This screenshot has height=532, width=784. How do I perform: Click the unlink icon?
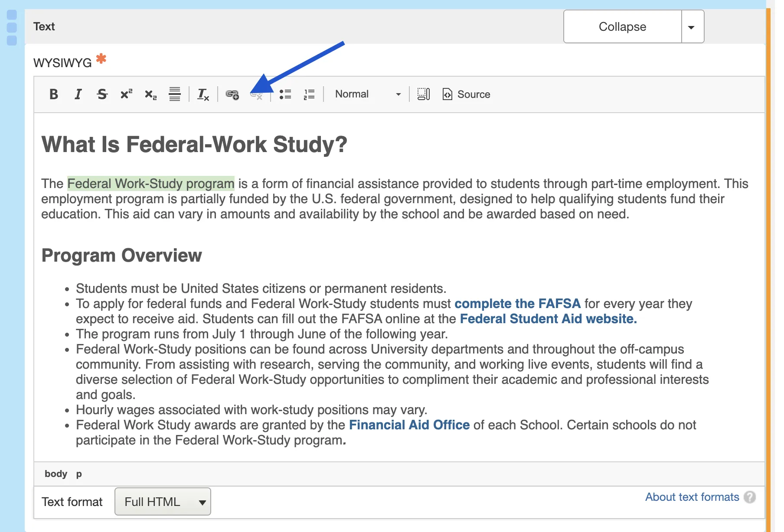point(257,95)
